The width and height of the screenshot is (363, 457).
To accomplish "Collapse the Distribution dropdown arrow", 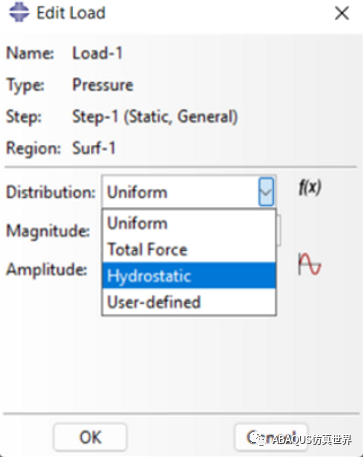I will pos(266,192).
